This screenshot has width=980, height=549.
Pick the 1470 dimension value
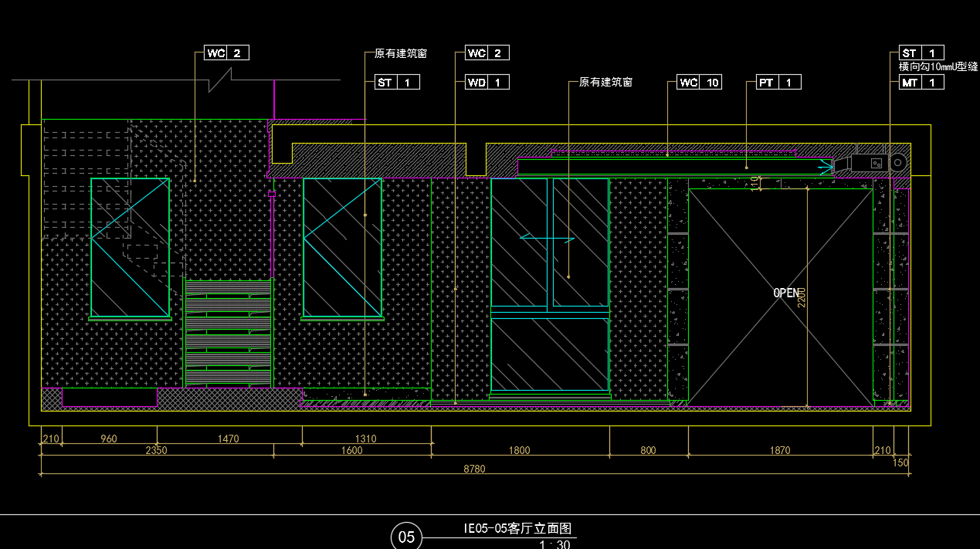(228, 439)
